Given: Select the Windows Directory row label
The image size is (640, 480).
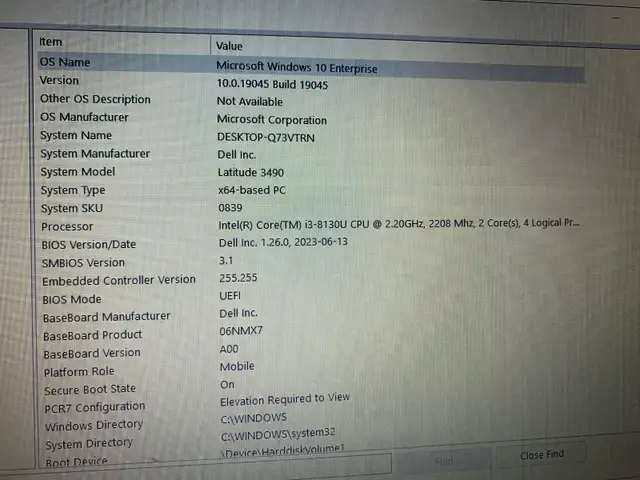Looking at the screenshot, I should pyautogui.click(x=94, y=426).
